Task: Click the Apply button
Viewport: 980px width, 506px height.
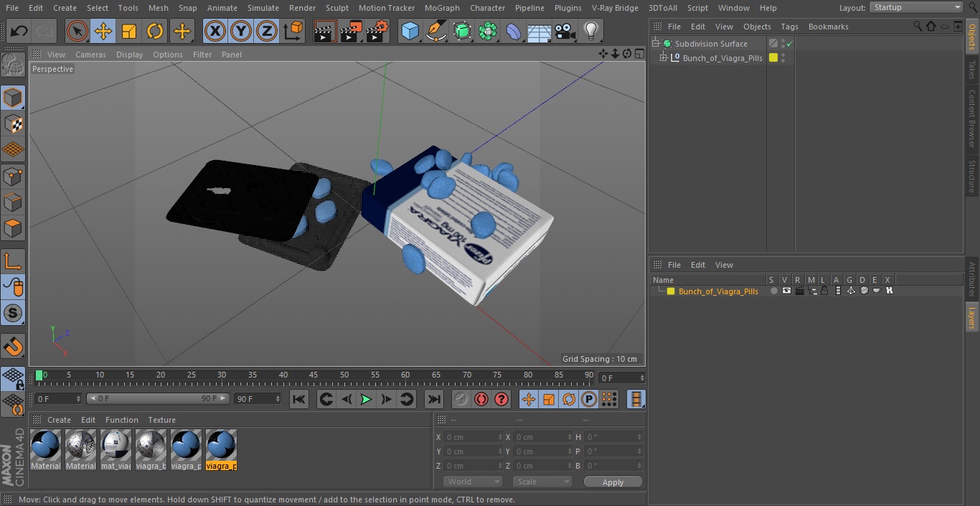Action: point(613,482)
